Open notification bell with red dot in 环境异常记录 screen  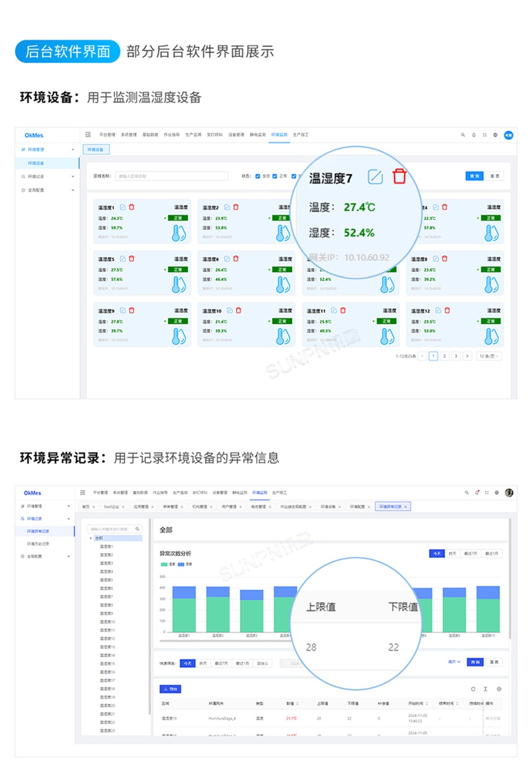477,492
